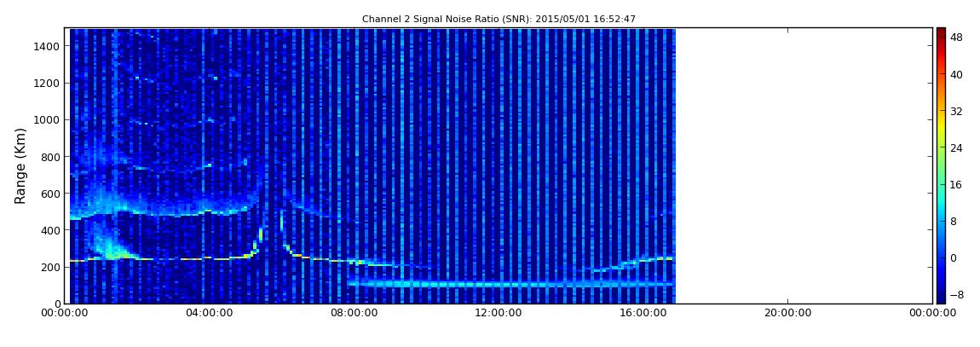Click the colorbar tick label 48
980x347 pixels.
[x=956, y=38]
